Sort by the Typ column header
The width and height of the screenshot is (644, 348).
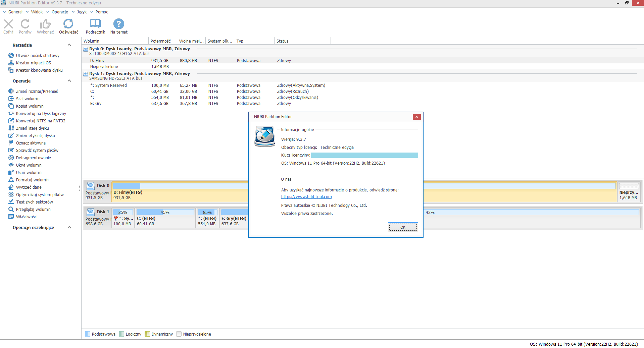pyautogui.click(x=254, y=41)
